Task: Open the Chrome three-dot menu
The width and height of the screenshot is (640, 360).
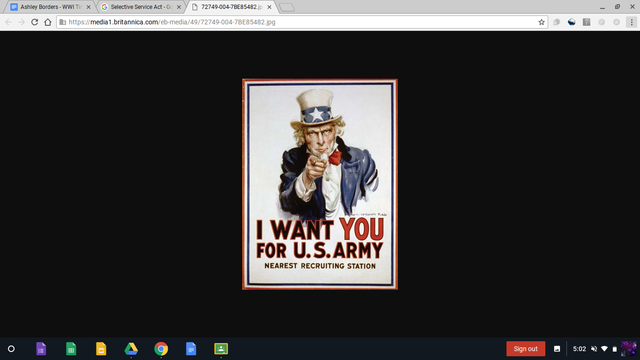Action: tap(631, 22)
